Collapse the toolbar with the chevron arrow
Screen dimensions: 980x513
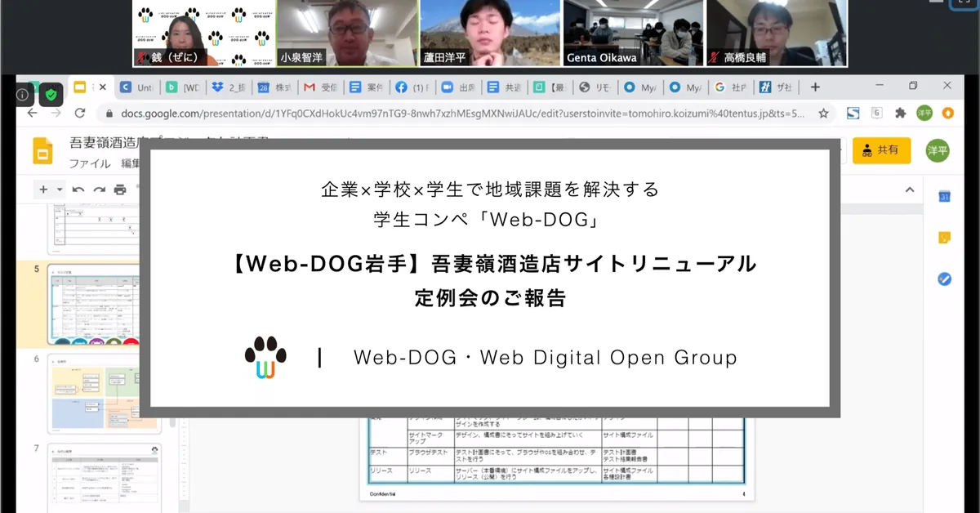(911, 190)
